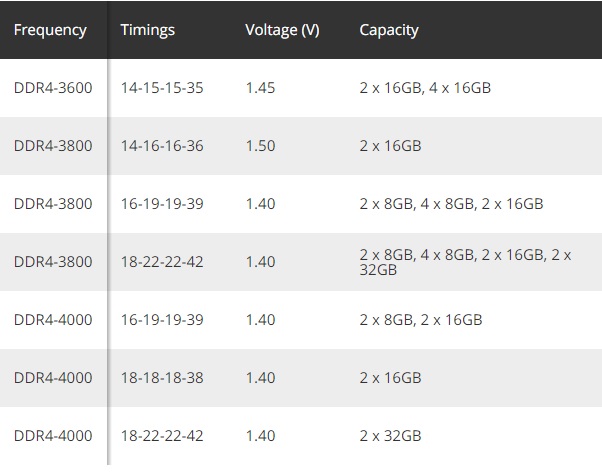
Task: Click DDR4-4000 in the 18-18-18-38 row
Action: pos(53,378)
